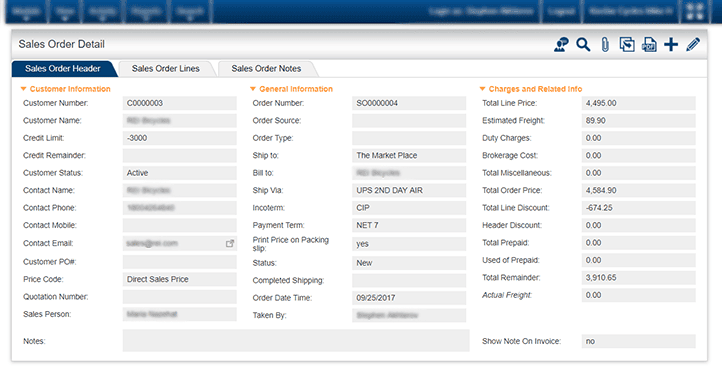The height and width of the screenshot is (388, 722).
Task: Edit the order using the pencil icon
Action: [x=693, y=45]
